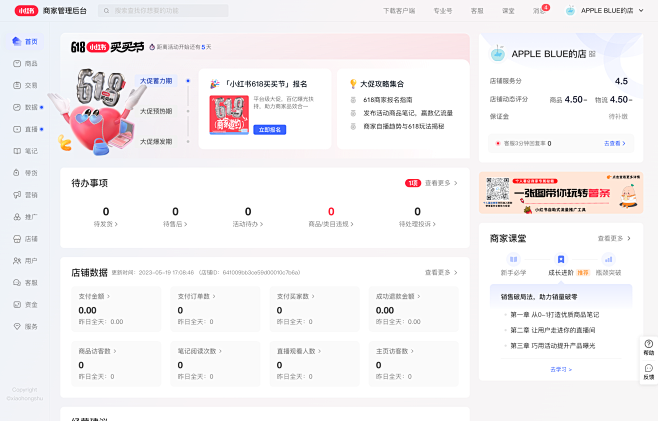Open 消息 messages with the red badge
The width and height of the screenshot is (658, 421).
coord(541,10)
